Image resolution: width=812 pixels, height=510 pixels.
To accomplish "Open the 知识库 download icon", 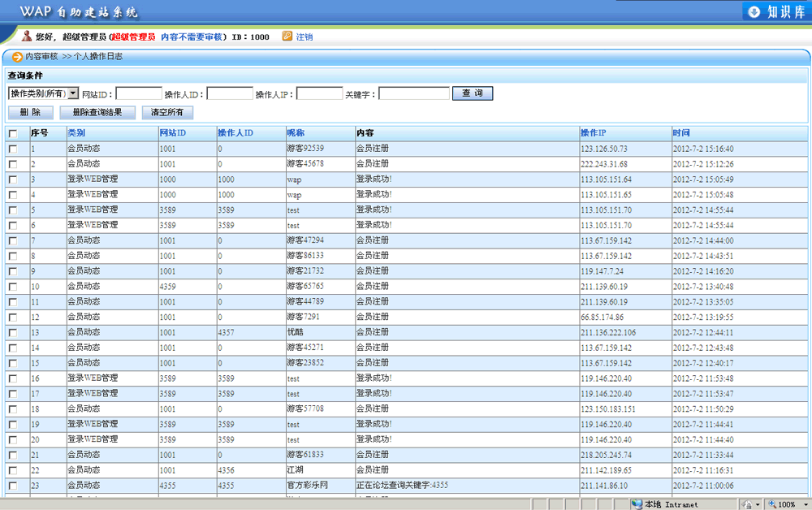I will (x=754, y=11).
